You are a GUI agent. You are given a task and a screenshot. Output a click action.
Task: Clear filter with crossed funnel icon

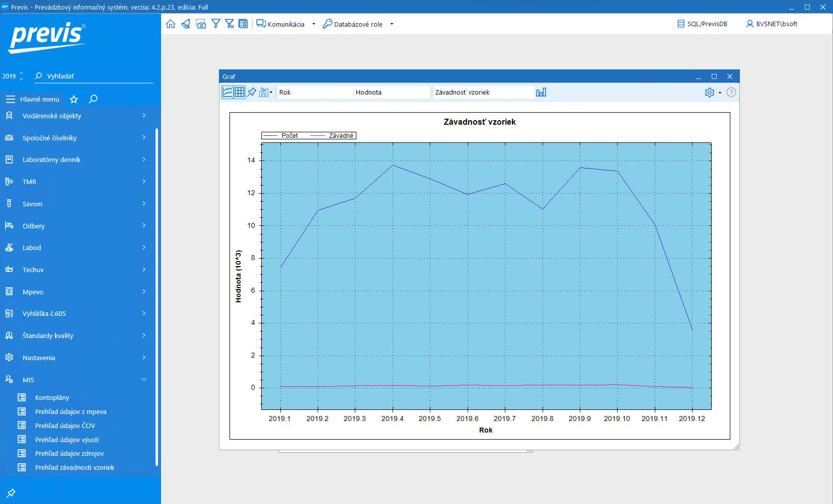pos(230,24)
